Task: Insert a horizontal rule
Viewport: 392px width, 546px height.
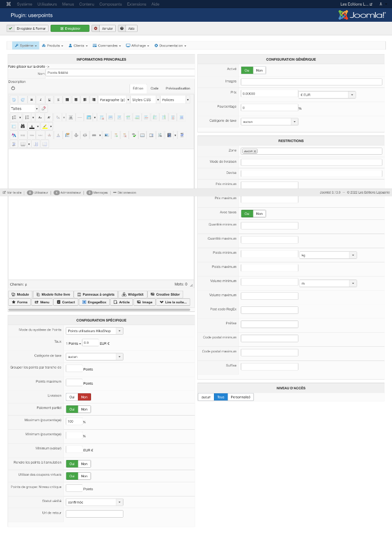Action: pos(79,117)
